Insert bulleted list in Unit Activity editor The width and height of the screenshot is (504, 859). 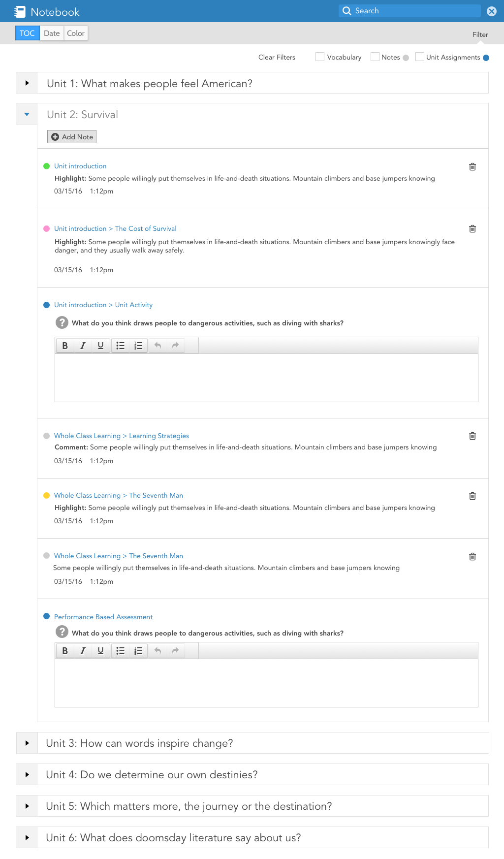(x=120, y=346)
